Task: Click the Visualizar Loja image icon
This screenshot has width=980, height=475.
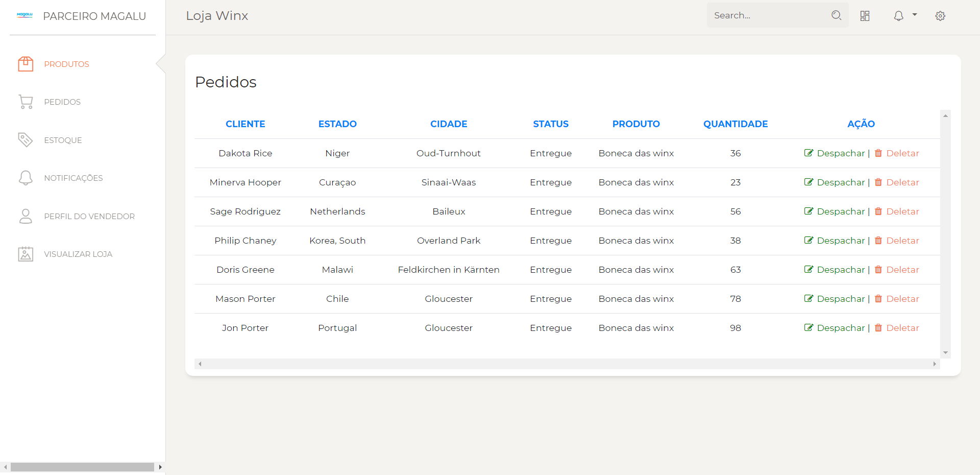Action: pos(26,254)
